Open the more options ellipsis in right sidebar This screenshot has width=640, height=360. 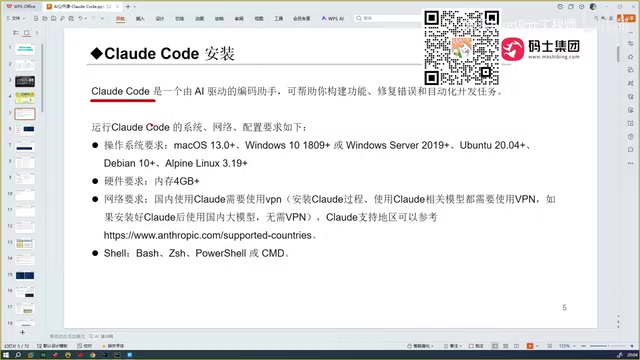631,163
